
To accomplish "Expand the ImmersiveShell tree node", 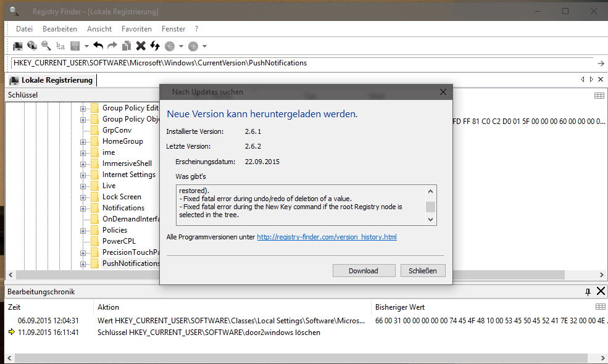I will (x=83, y=164).
